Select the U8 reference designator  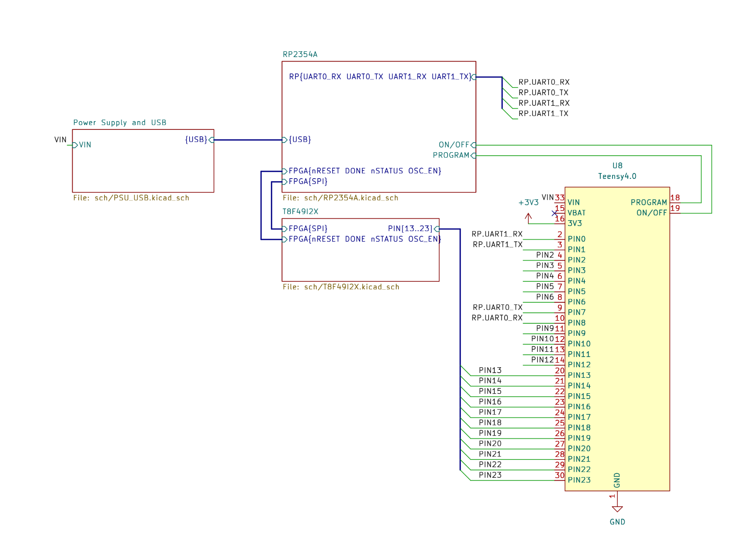[x=617, y=166]
